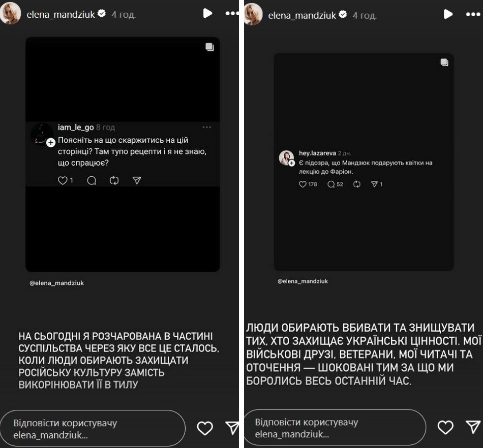483x448 pixels.
Task: Open options on iam_le_go post
Action: click(206, 127)
